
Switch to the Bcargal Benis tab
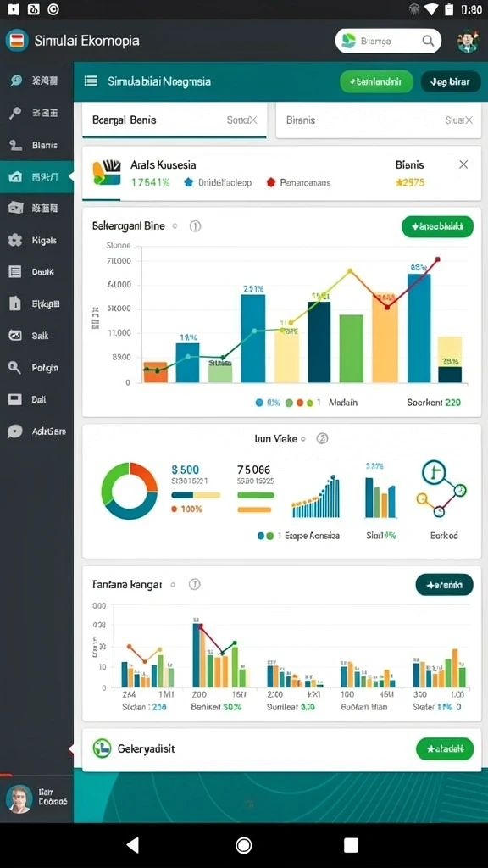pyautogui.click(x=175, y=120)
